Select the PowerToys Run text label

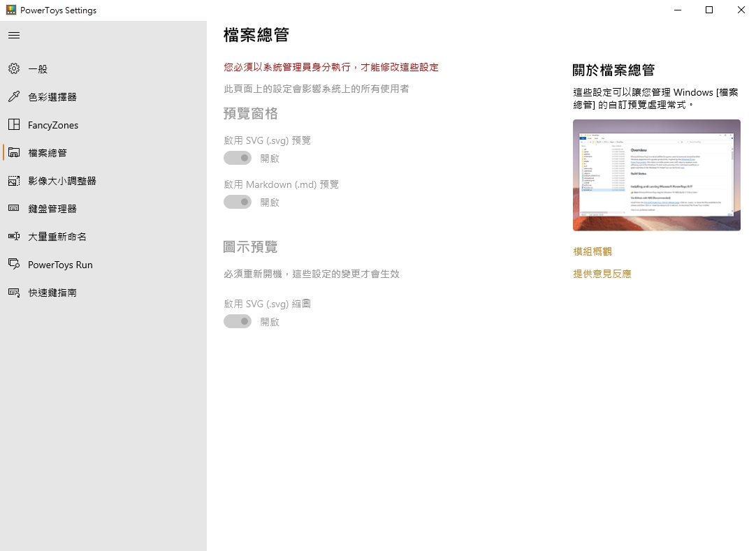(x=60, y=265)
